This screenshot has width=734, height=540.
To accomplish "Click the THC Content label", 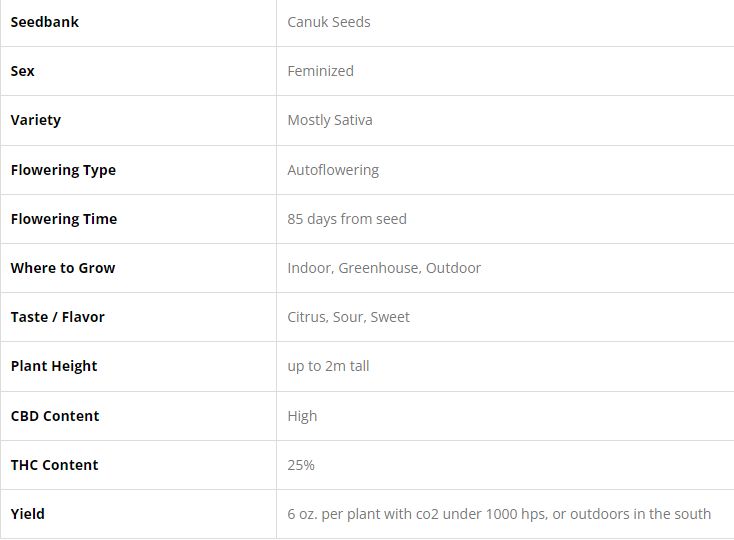I will tap(54, 465).
